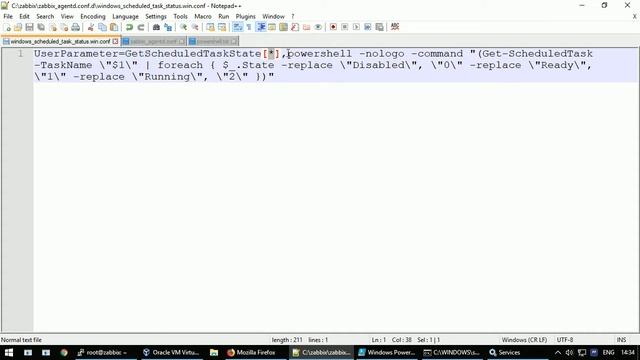640x360 pixels.
Task: Toggle the indent guide display
Action: [261, 27]
